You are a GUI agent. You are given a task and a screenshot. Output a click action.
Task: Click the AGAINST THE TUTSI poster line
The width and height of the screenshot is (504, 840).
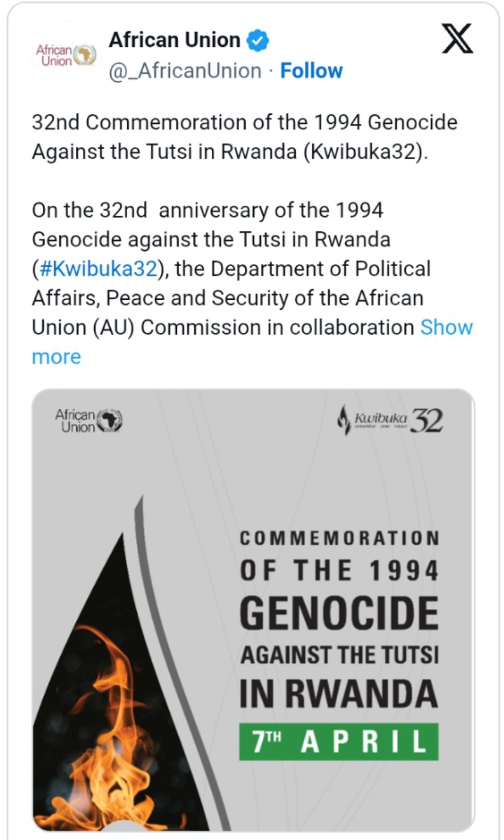pyautogui.click(x=338, y=655)
